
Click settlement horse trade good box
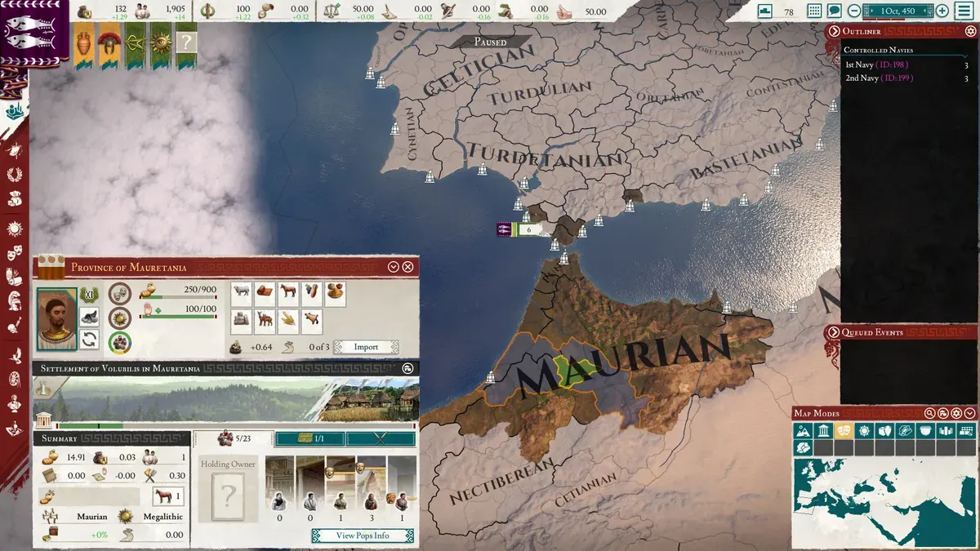(168, 496)
